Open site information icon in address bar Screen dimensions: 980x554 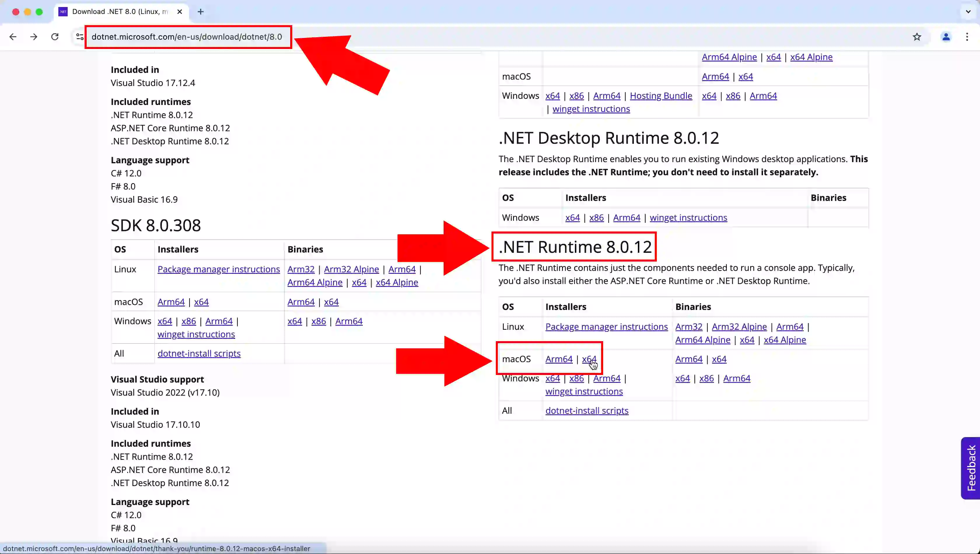(x=80, y=37)
